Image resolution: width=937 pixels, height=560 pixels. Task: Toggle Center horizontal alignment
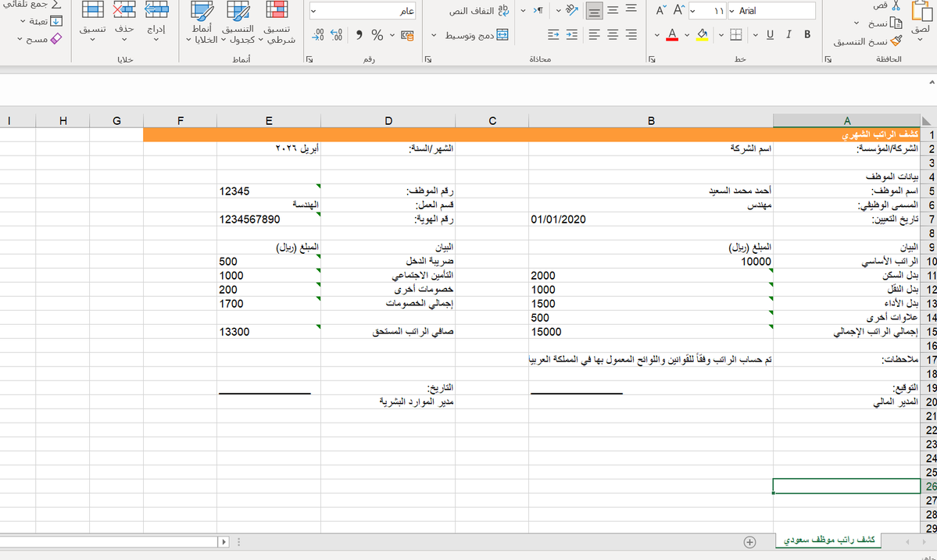(x=613, y=34)
